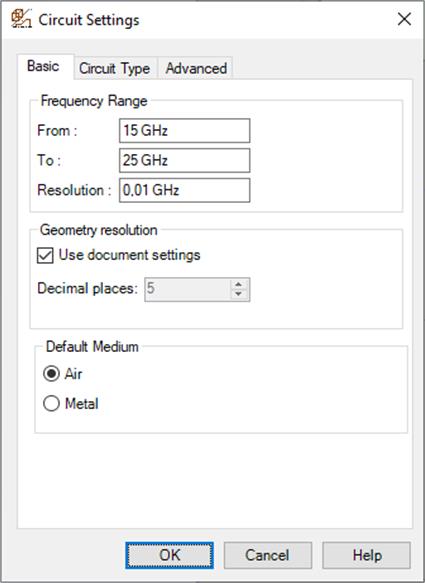Click the From frequency input field
425x583 pixels.
coord(184,131)
